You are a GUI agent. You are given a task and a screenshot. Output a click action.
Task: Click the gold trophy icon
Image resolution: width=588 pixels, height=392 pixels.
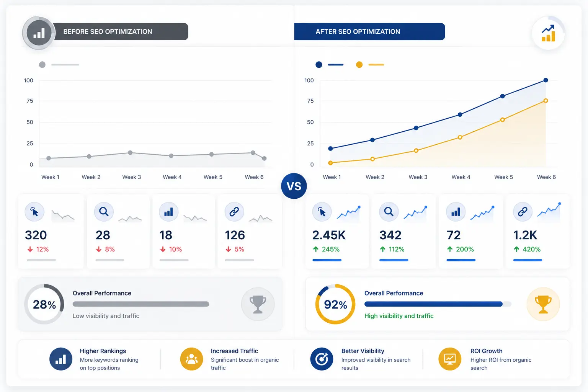click(x=543, y=304)
